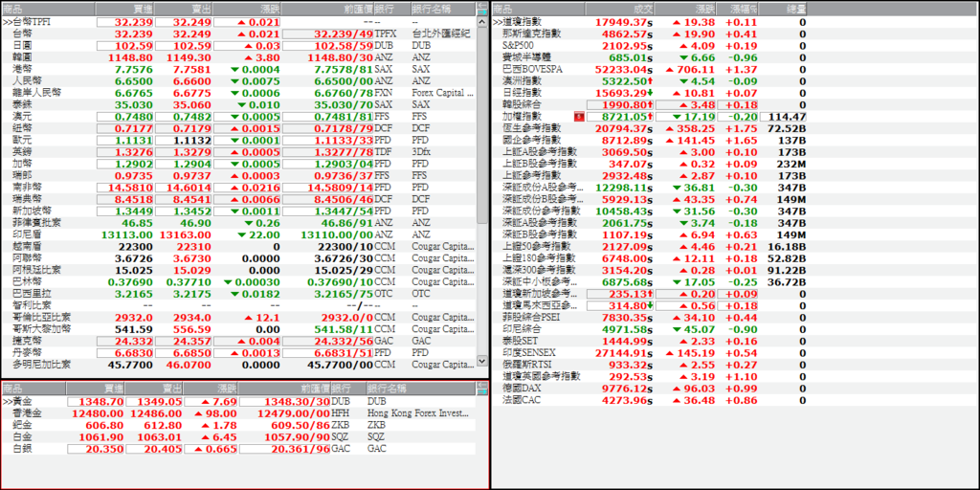Screen dimensions: 980x490
Task: Click the 銀行名稱 header in forex panel
Action: tap(443, 9)
